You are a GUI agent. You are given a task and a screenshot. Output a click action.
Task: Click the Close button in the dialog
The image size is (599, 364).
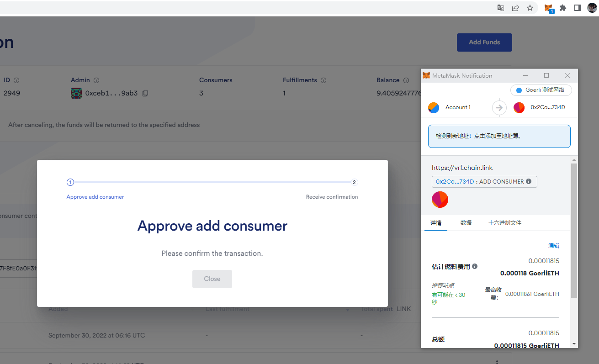[212, 279]
